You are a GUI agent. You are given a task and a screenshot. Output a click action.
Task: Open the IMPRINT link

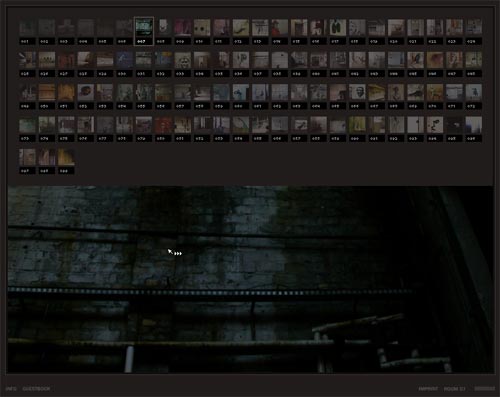428,389
